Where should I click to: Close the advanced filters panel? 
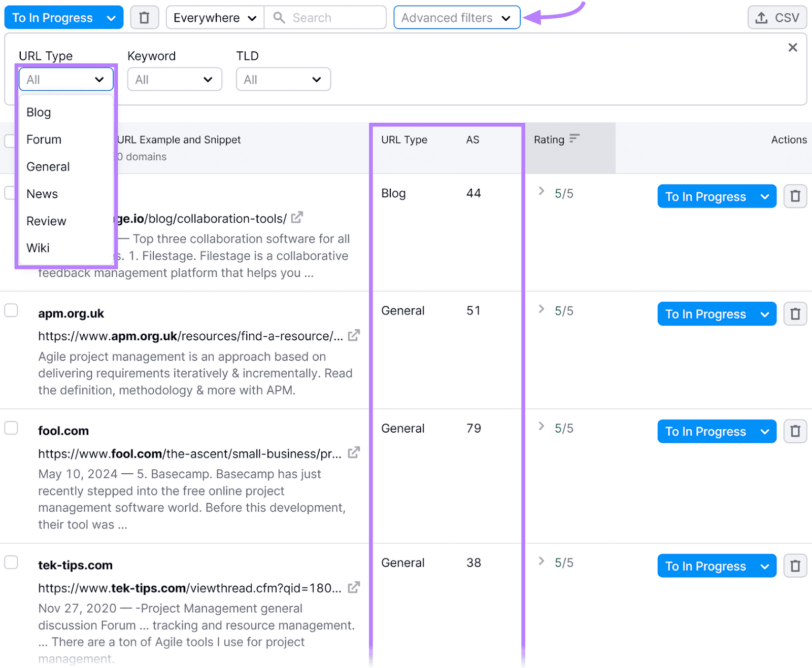click(792, 48)
